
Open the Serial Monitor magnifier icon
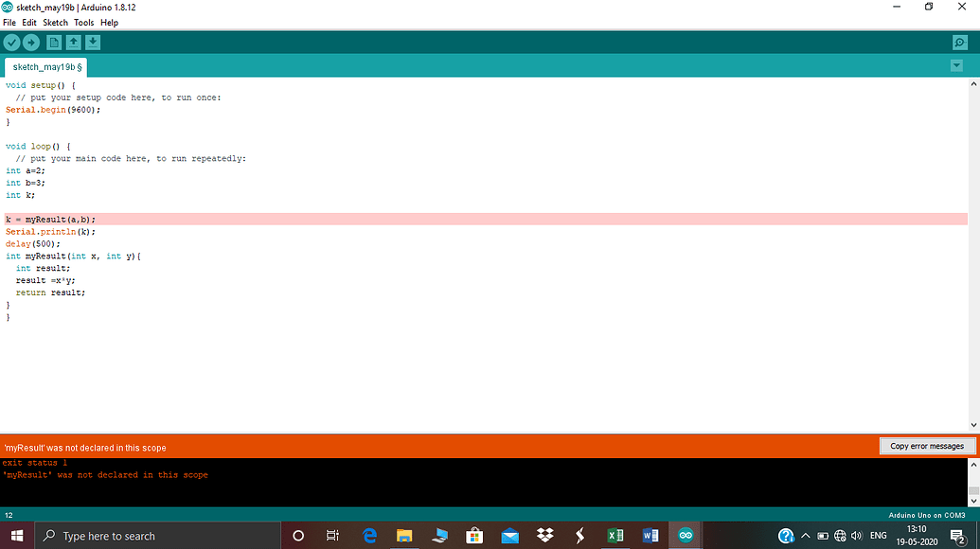(960, 43)
